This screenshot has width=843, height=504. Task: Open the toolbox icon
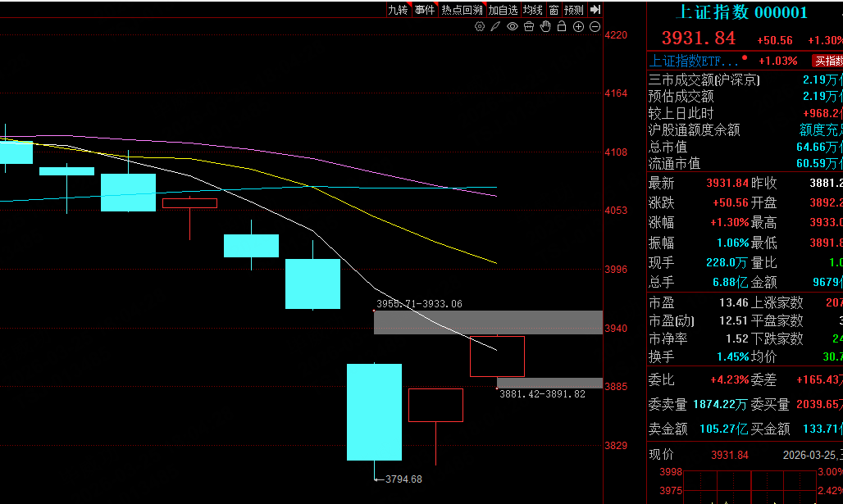[x=529, y=26]
